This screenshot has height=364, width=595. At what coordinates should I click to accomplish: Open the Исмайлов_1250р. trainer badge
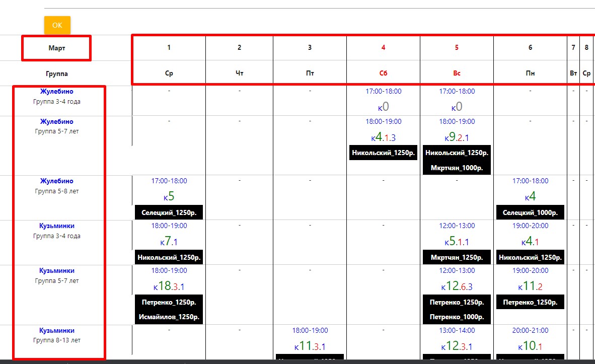coord(169,317)
